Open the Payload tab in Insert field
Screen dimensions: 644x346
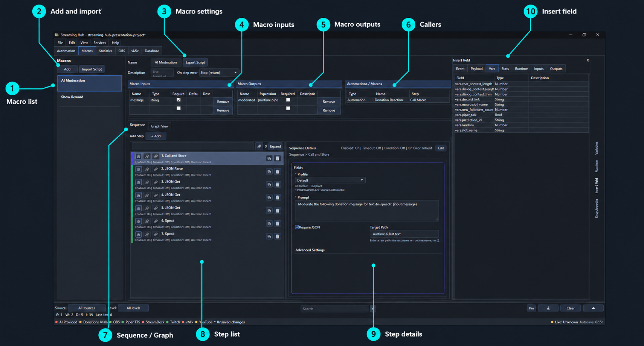coord(476,68)
